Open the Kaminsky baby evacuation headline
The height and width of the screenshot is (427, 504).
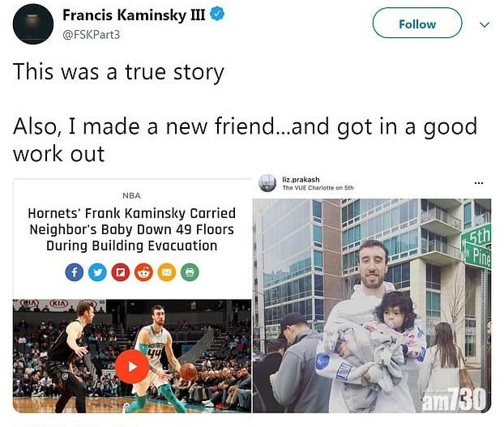131,229
